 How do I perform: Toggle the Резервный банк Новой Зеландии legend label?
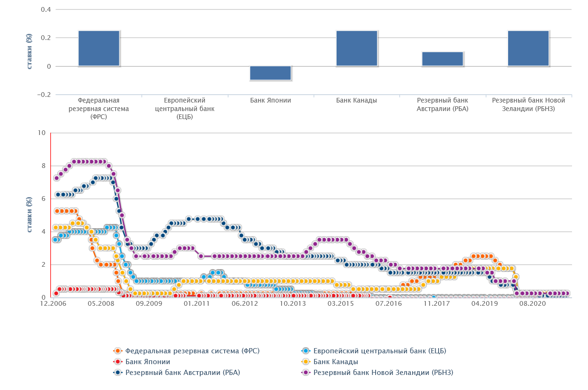pos(383,373)
